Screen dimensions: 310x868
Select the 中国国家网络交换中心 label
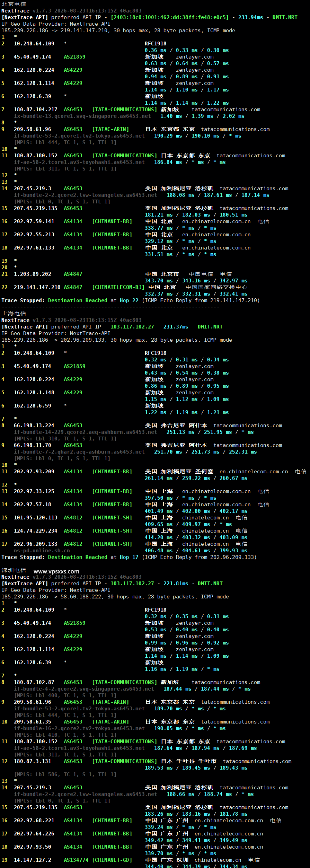pos(216,287)
